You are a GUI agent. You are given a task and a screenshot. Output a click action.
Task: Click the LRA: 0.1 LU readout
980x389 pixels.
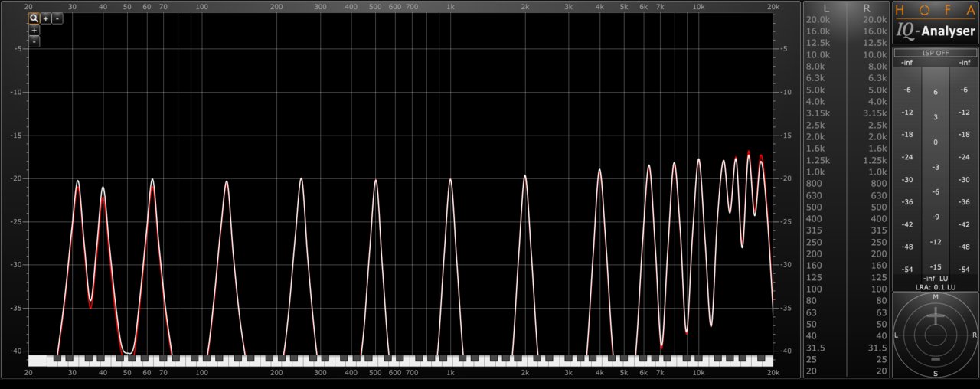click(935, 287)
